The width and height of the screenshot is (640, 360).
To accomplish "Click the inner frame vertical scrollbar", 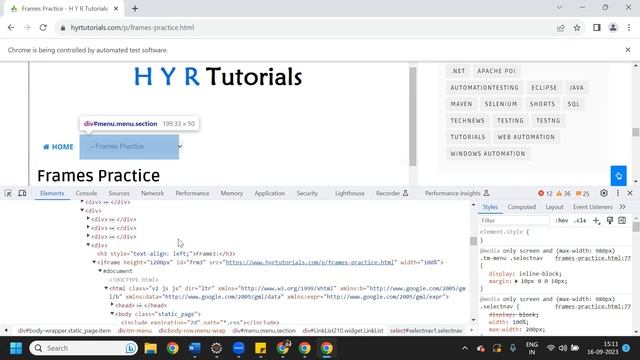I will [413, 116].
